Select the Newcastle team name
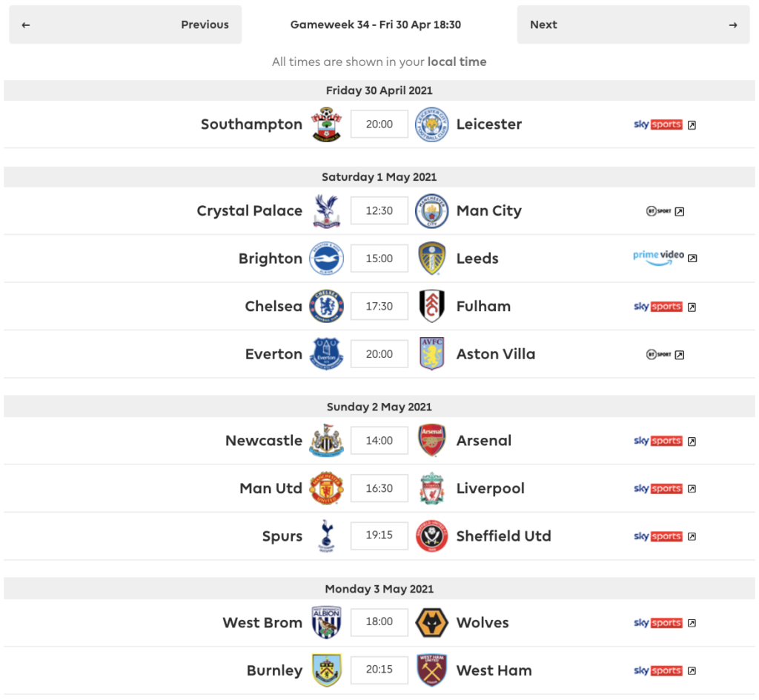Screen dimensions: 759x700 (264, 441)
